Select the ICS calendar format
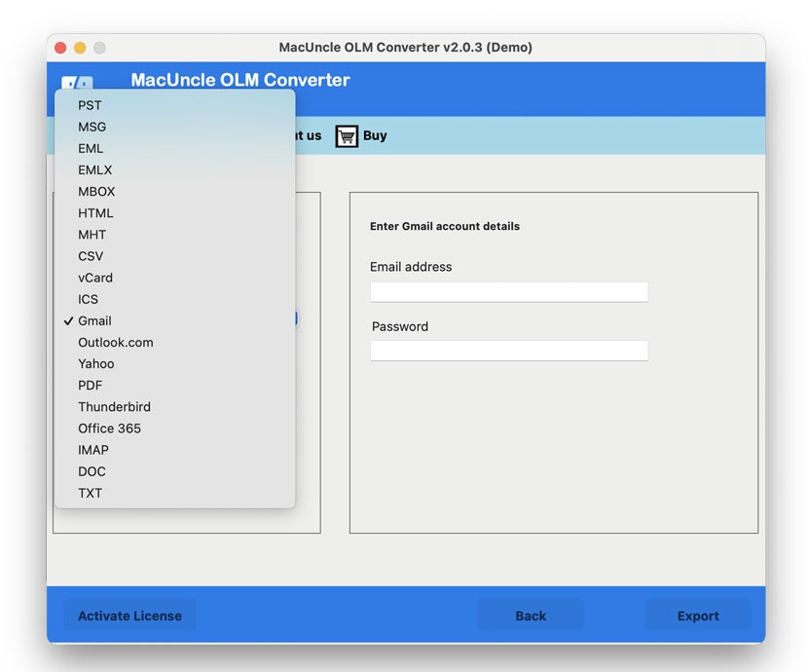The width and height of the screenshot is (808, 672). (x=89, y=299)
